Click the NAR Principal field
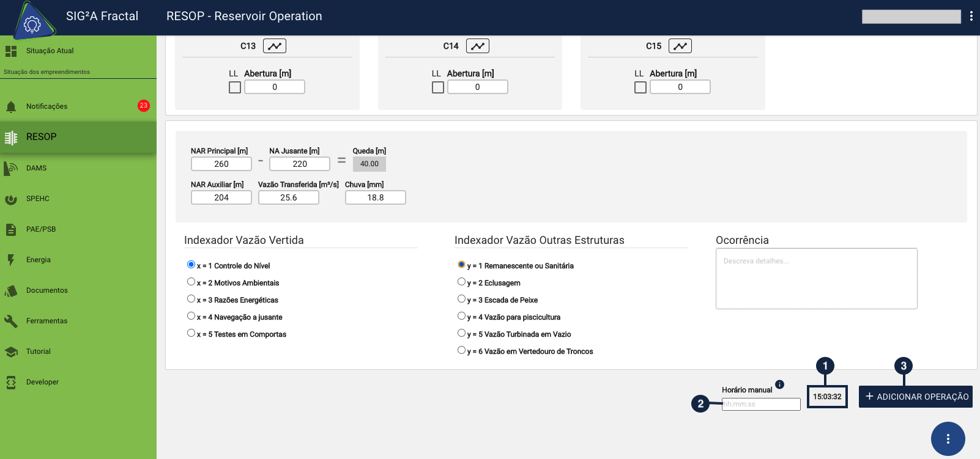980x459 pixels. [221, 164]
